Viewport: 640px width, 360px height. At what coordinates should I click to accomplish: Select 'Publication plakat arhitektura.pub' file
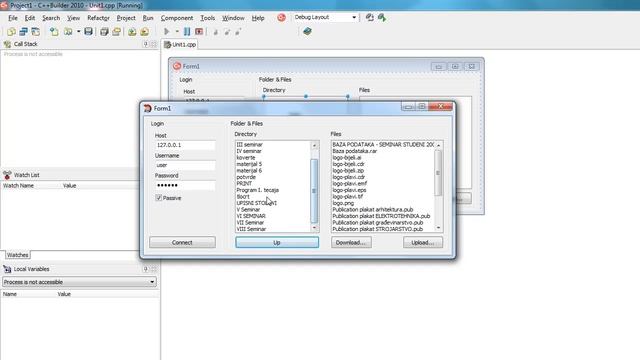point(373,210)
